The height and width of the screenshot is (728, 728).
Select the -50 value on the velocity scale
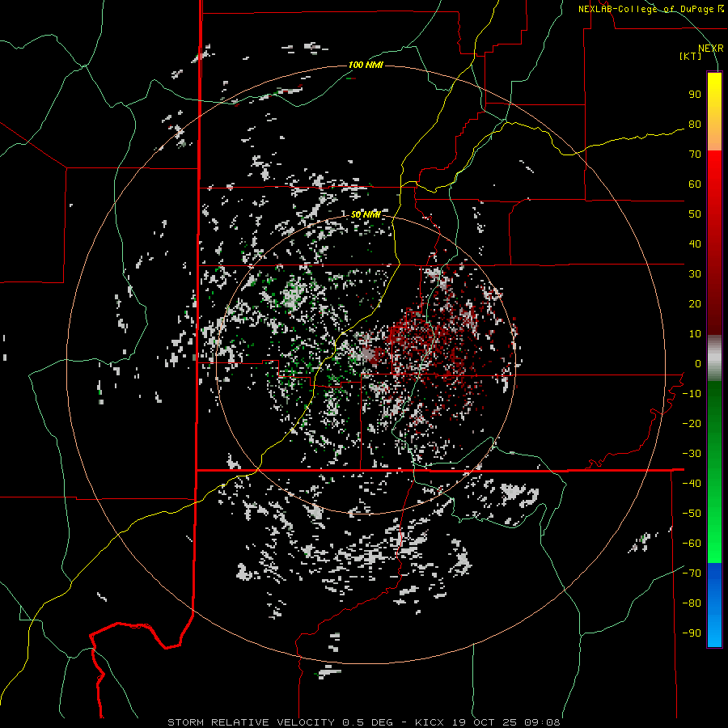pos(692,514)
